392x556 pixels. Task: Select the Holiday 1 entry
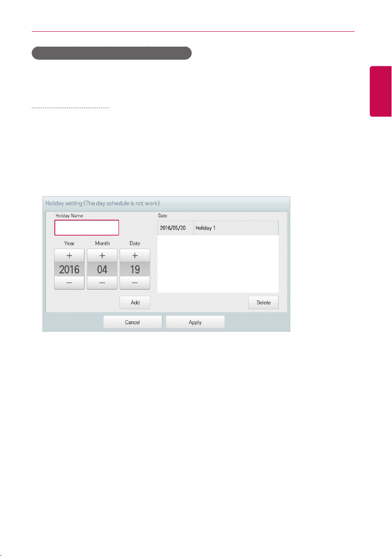click(236, 228)
